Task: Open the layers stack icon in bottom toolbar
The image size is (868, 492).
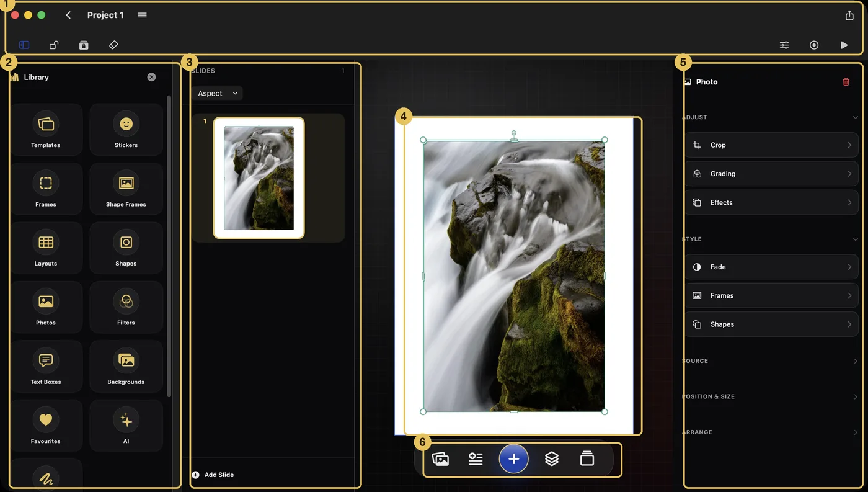Action: 552,459
